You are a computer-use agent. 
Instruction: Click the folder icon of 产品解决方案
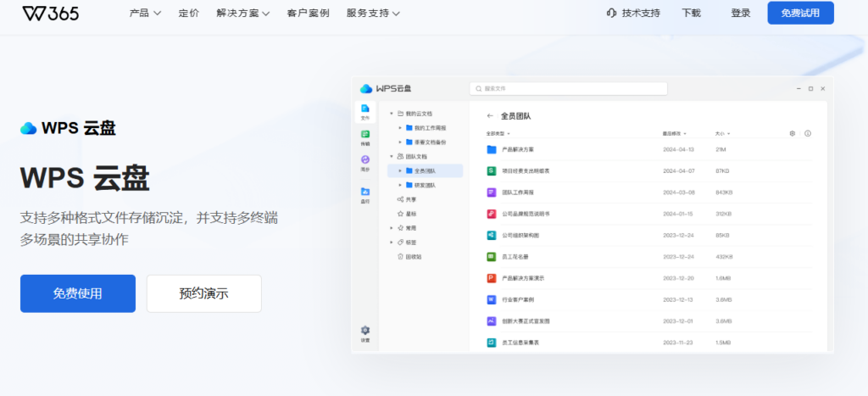pyautogui.click(x=491, y=149)
